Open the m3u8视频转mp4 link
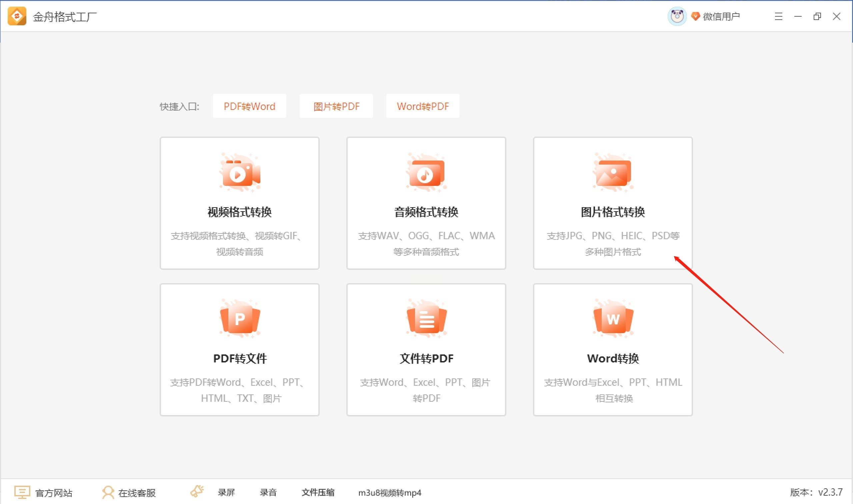Screen dimensions: 853x504 coord(389,492)
